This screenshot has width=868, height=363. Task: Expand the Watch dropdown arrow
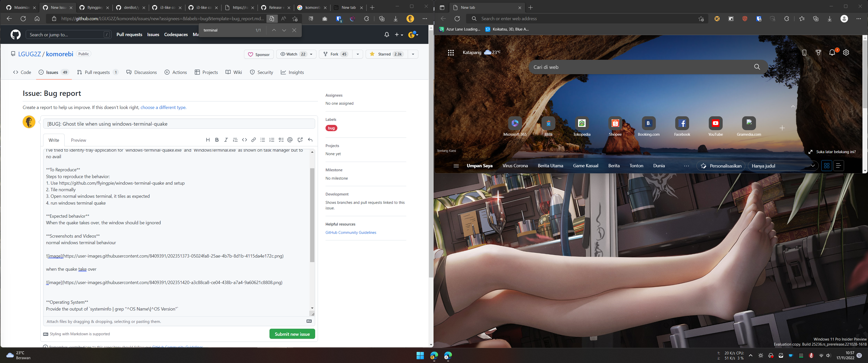coord(311,54)
